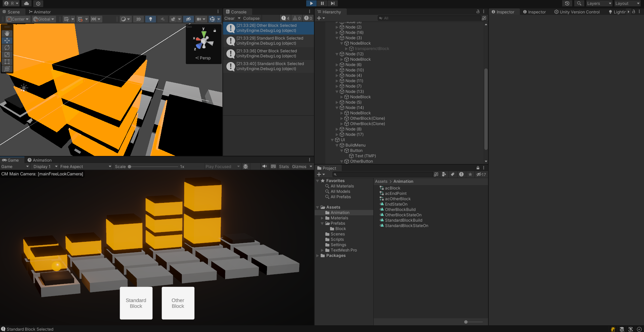644x332 pixels.
Task: Toggle hidden objects visibility in Scene toolbar
Action: pos(189,19)
